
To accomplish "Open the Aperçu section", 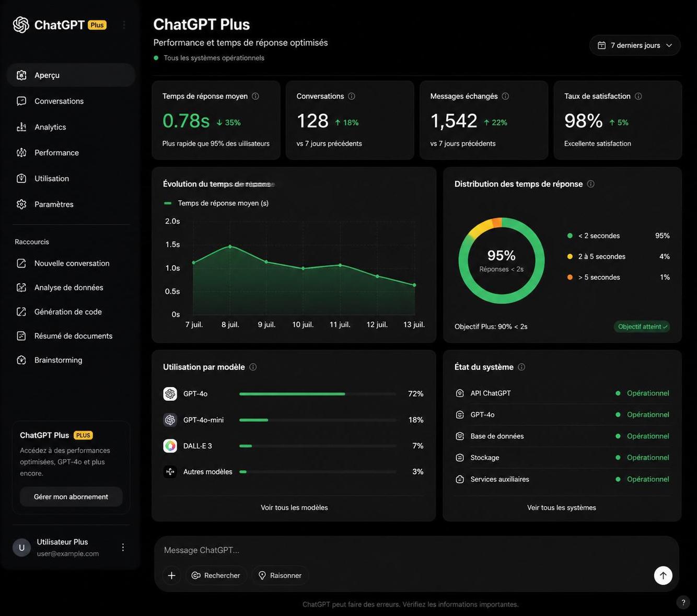I will tap(71, 75).
